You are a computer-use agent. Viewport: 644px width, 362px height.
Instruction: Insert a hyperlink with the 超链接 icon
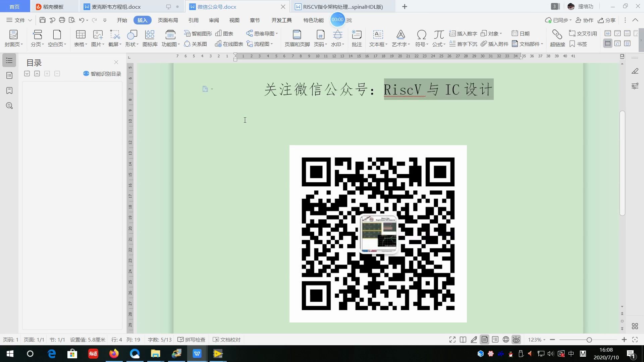556,38
